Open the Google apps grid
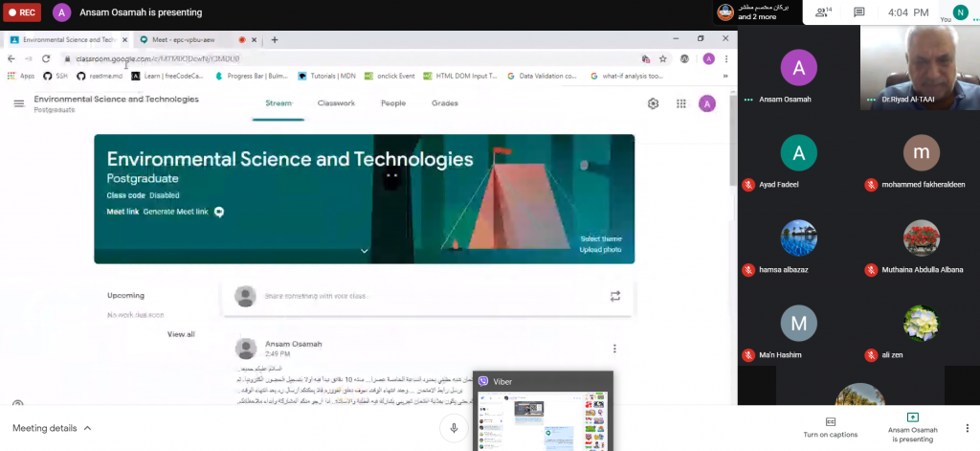 click(680, 103)
